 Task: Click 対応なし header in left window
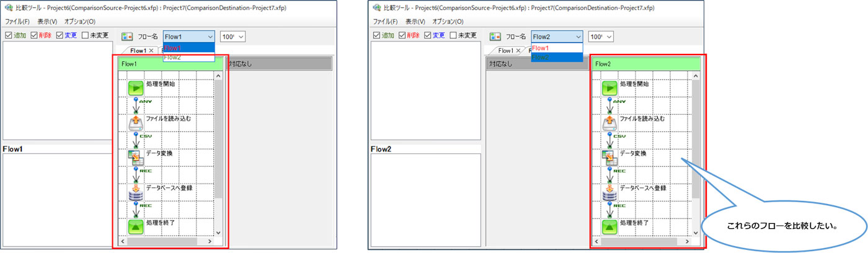279,63
